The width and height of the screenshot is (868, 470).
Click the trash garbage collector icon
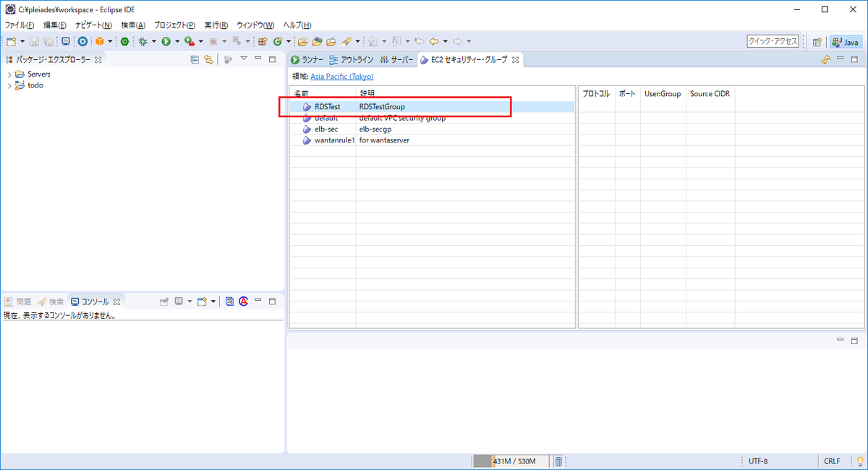click(x=558, y=461)
